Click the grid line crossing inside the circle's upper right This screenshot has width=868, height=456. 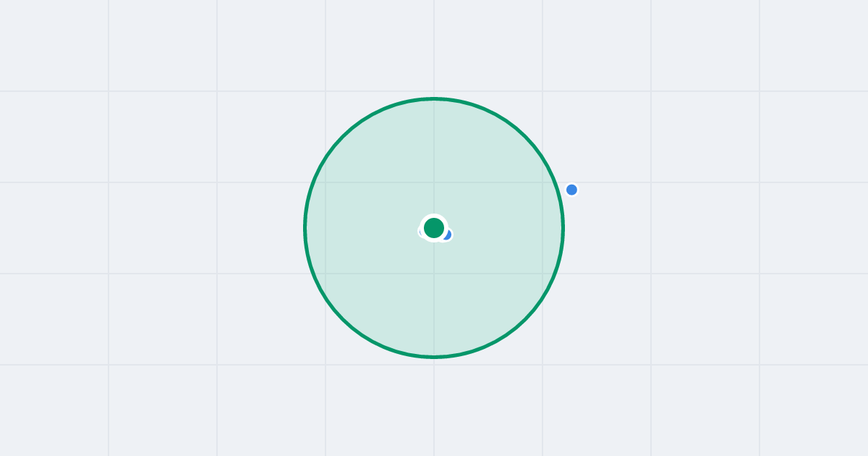coord(542,182)
